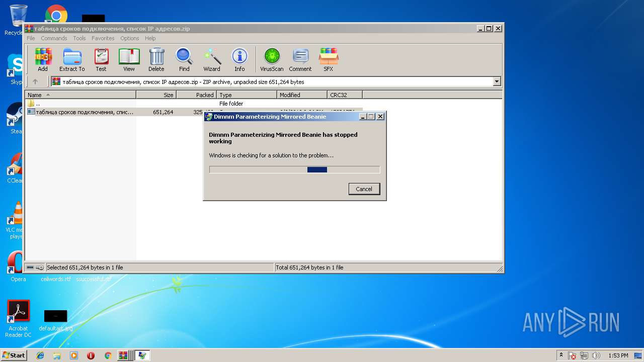Open CCleaner desktop icon
Viewport: 644px width, 362px height.
(15, 168)
